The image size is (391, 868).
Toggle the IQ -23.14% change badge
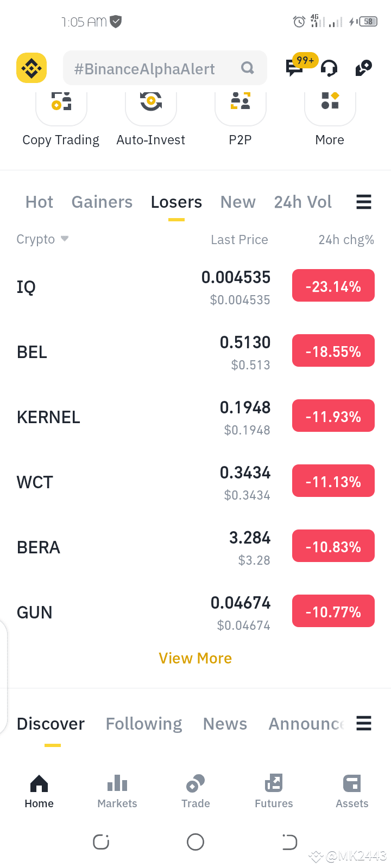point(333,285)
